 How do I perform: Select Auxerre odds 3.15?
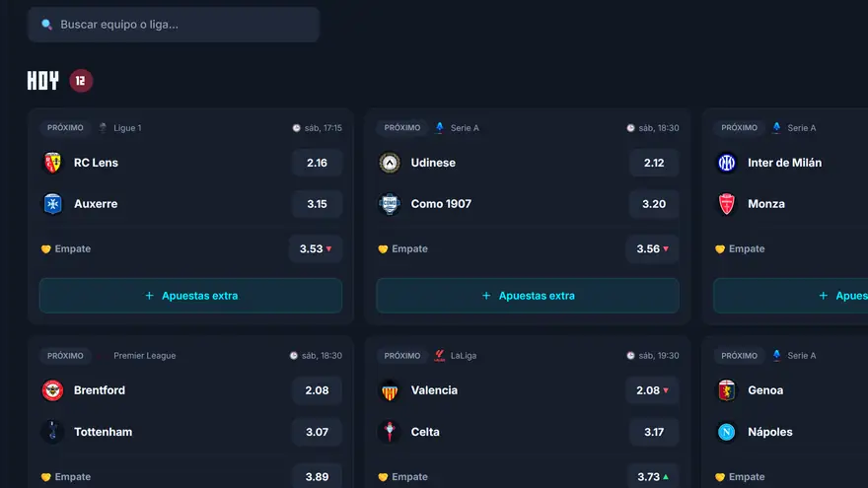pos(317,204)
